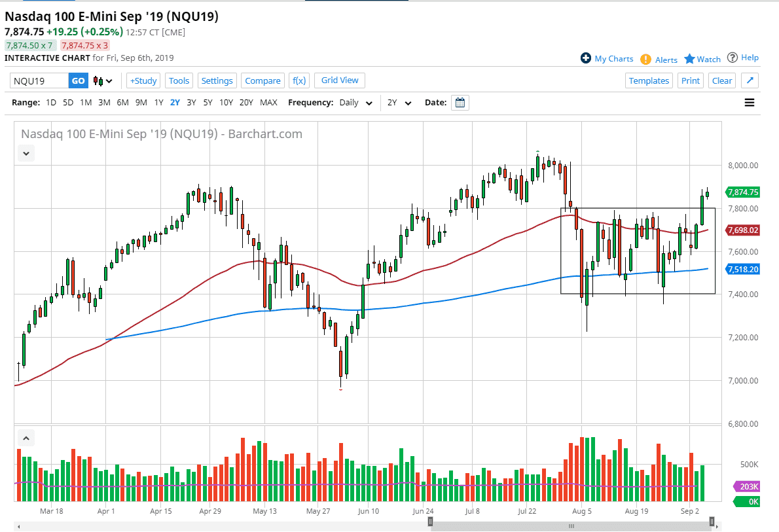This screenshot has width=779, height=532.
Task: Select the 1D range option
Action: click(50, 103)
